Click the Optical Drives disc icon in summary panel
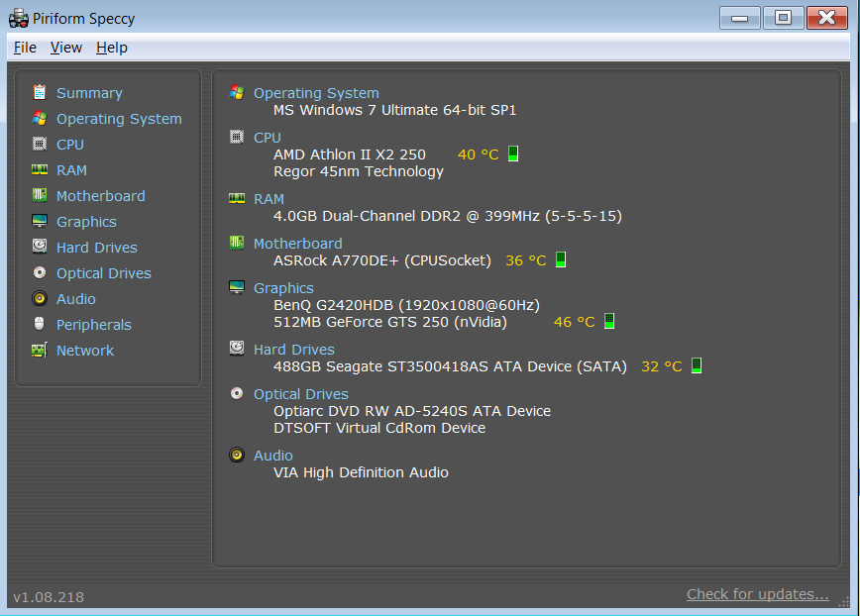This screenshot has width=860, height=616. [x=237, y=393]
